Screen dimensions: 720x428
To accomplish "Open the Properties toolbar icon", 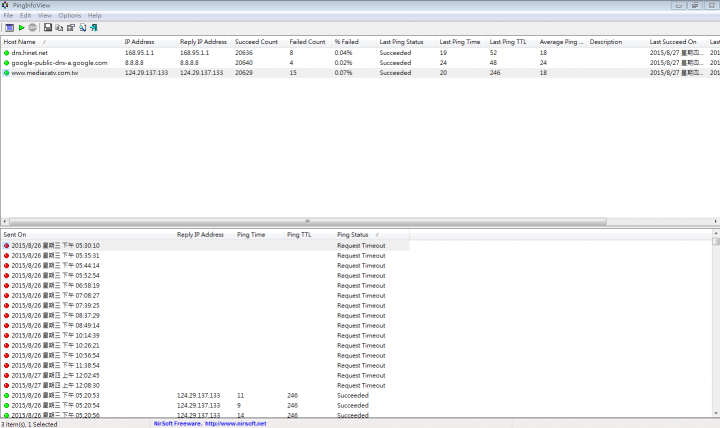I will (71, 27).
